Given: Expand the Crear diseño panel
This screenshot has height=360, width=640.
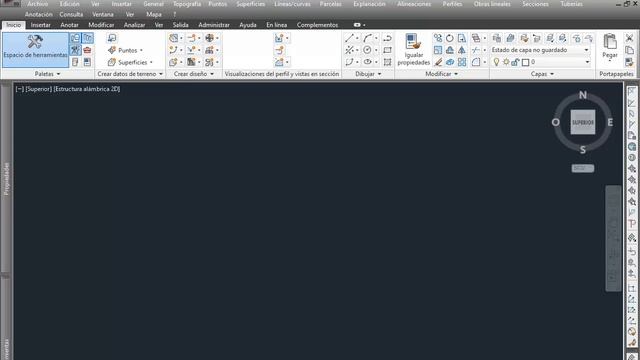Looking at the screenshot, I should point(194,74).
